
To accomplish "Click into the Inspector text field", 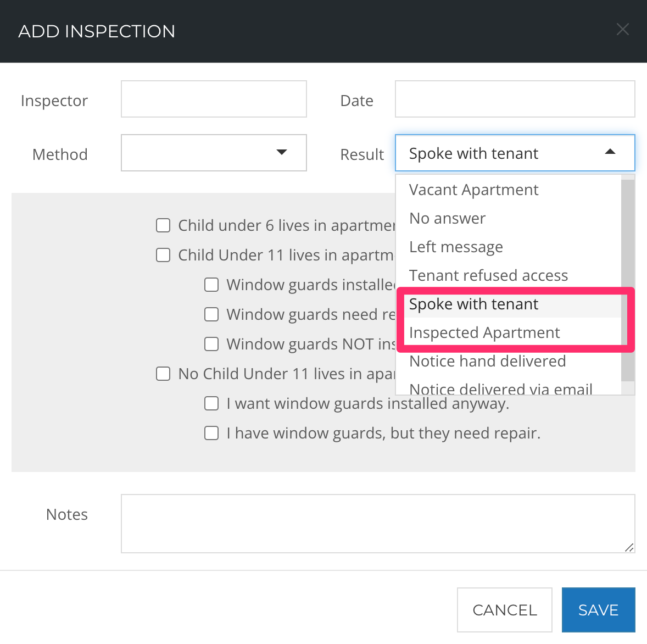I will coord(214,99).
